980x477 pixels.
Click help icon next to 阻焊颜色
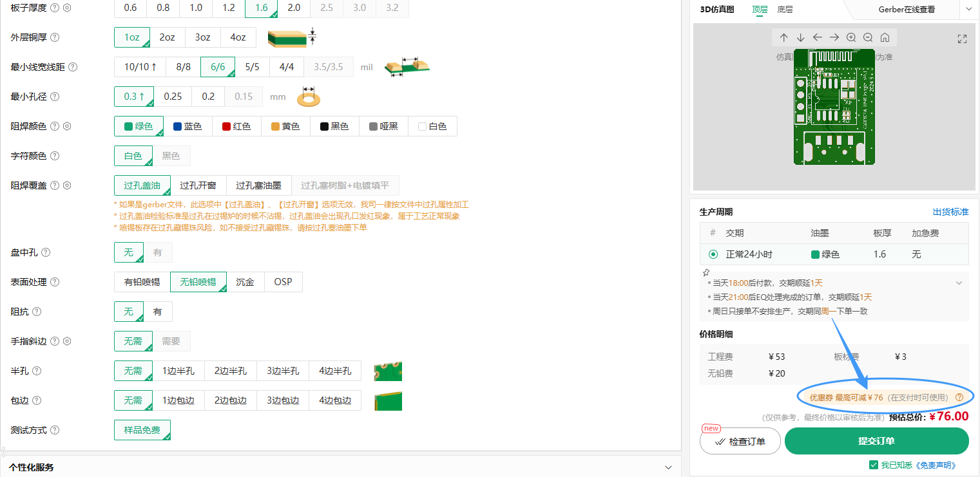click(x=55, y=126)
